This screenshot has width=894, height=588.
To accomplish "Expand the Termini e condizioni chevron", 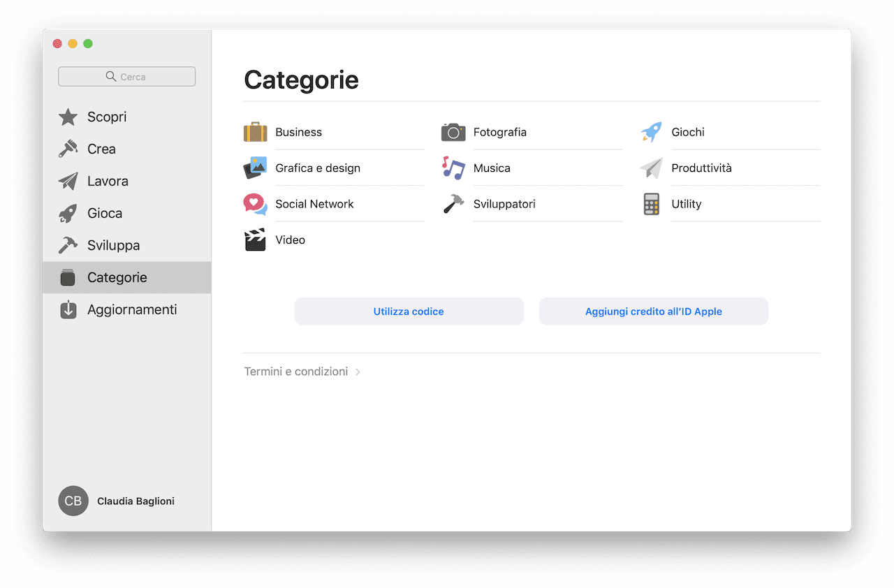I will point(358,372).
